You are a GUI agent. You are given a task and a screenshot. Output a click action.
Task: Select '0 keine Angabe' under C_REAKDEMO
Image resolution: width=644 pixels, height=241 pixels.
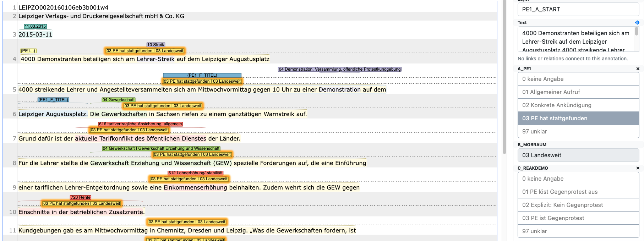(578, 179)
